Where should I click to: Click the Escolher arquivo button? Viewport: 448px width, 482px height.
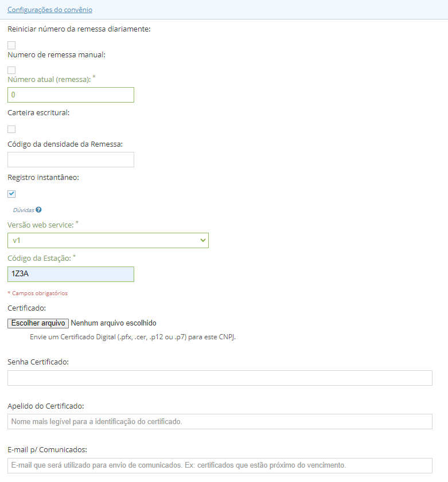pos(38,323)
